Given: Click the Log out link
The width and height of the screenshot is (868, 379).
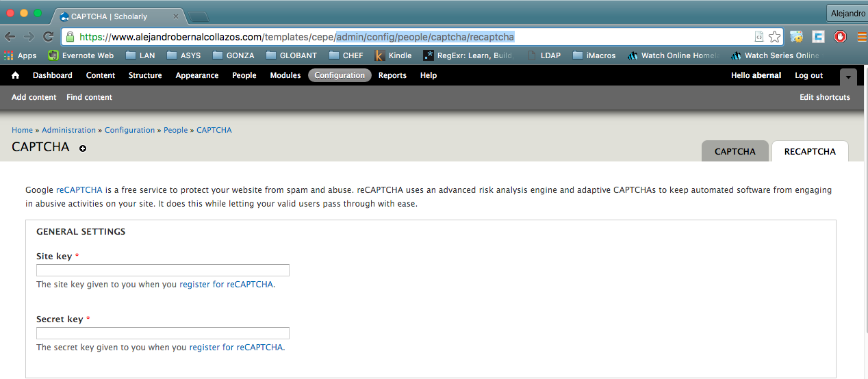Looking at the screenshot, I should [x=809, y=75].
